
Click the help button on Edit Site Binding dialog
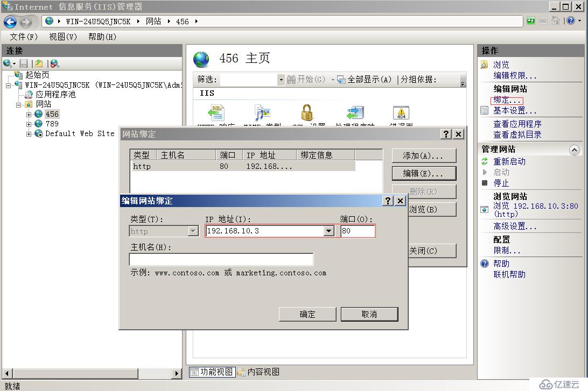[388, 201]
